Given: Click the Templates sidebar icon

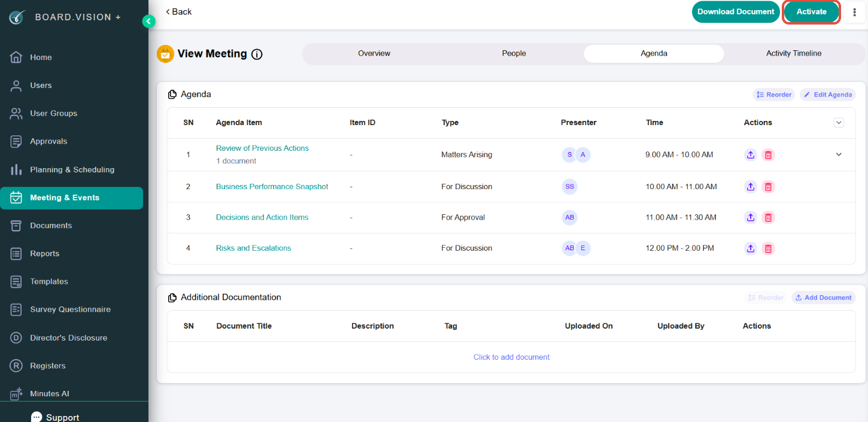Looking at the screenshot, I should [16, 281].
